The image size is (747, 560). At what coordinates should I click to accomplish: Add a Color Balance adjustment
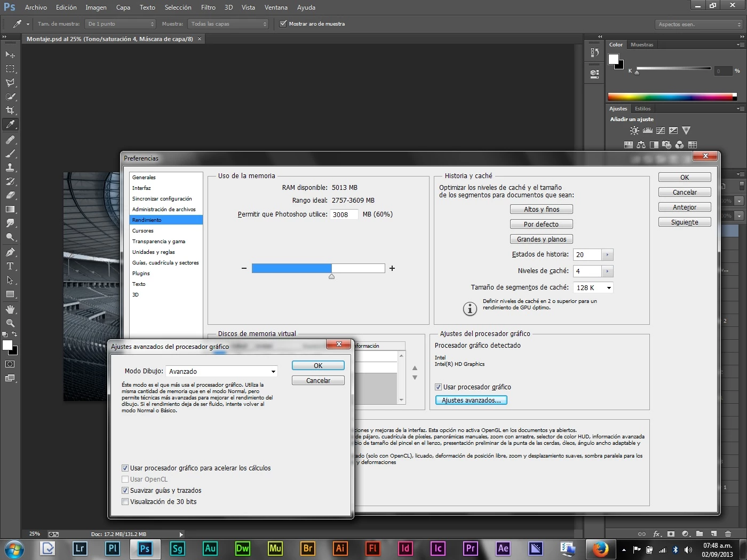coord(641,145)
